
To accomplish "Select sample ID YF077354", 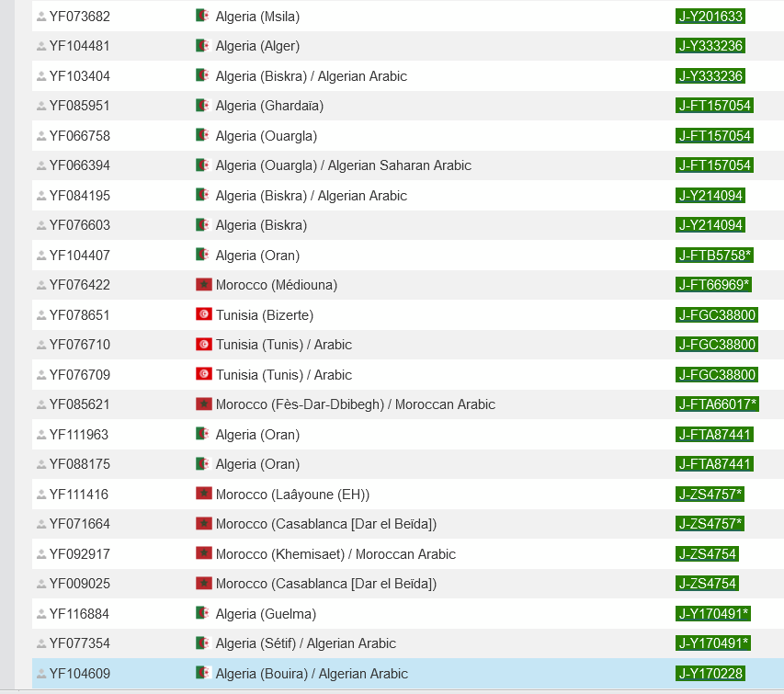I will click(x=79, y=643).
